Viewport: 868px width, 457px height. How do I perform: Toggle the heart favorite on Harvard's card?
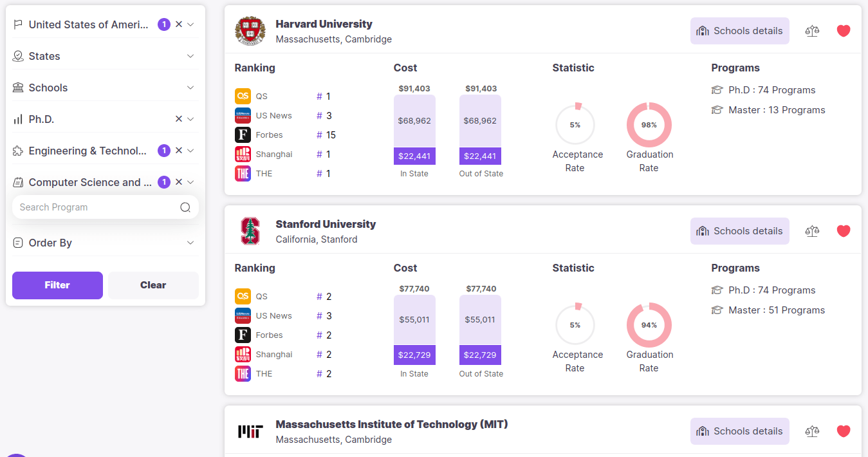pyautogui.click(x=843, y=30)
